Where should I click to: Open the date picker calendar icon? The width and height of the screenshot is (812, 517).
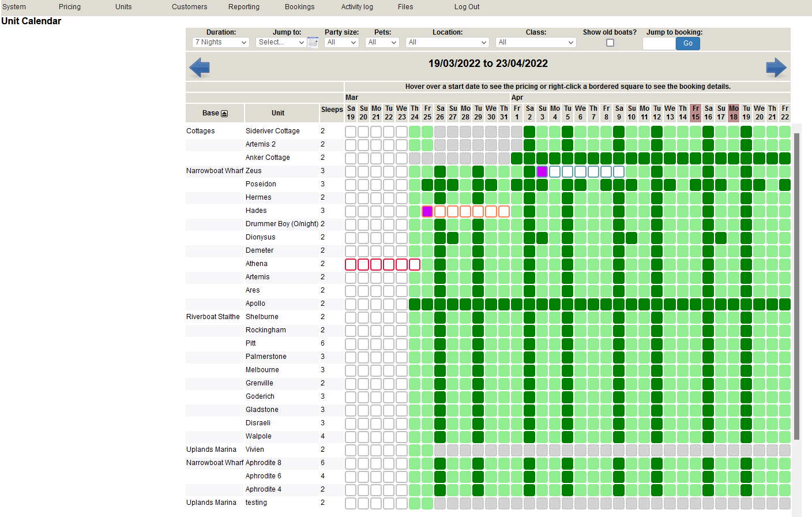313,43
